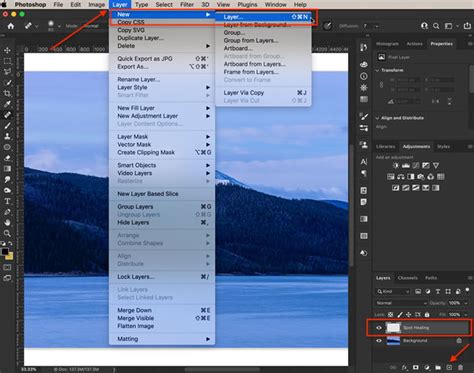Open the Filter menu
Viewport: 474px width, 373px height.
click(187, 5)
